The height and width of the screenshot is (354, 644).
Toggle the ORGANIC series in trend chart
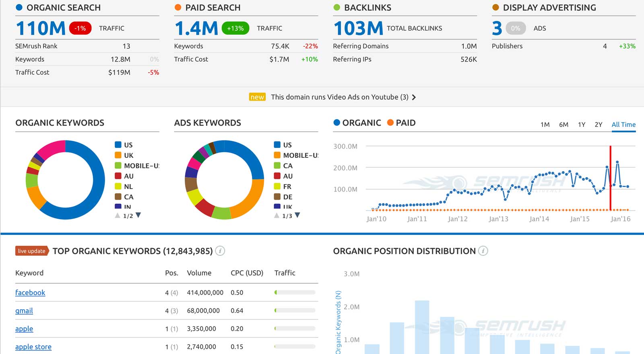point(357,123)
